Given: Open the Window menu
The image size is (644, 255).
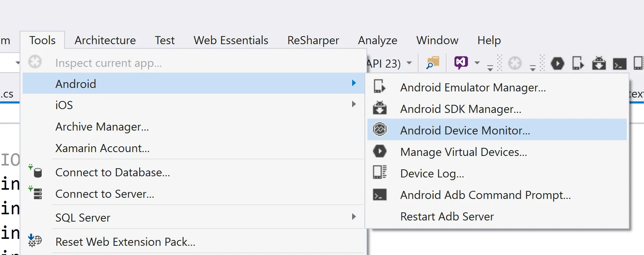Looking at the screenshot, I should coord(437,40).
